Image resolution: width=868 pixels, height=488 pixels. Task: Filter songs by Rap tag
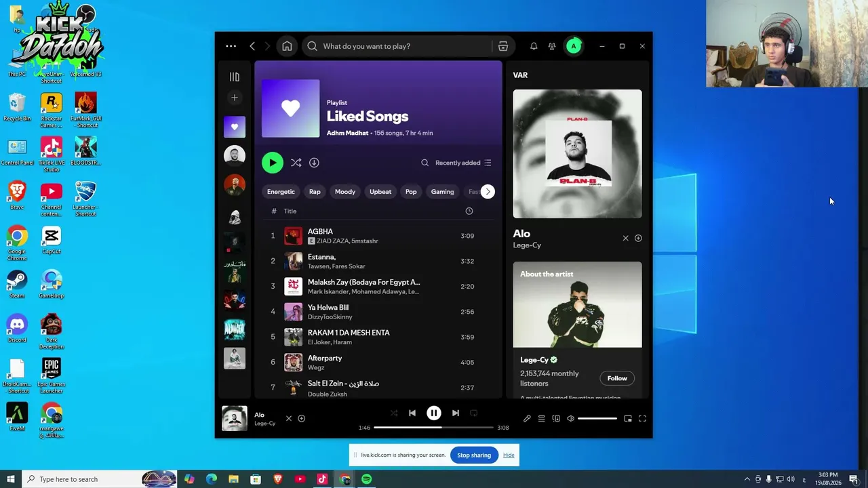click(x=315, y=192)
